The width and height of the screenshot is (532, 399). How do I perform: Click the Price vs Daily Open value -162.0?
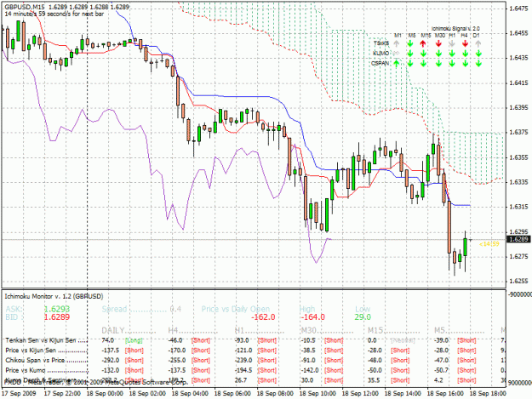pyautogui.click(x=263, y=317)
